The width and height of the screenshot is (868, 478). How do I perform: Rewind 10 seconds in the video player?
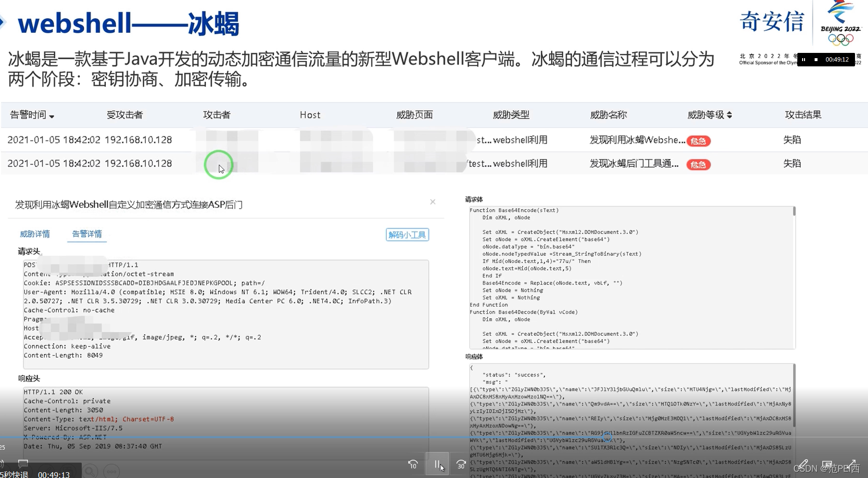point(413,465)
